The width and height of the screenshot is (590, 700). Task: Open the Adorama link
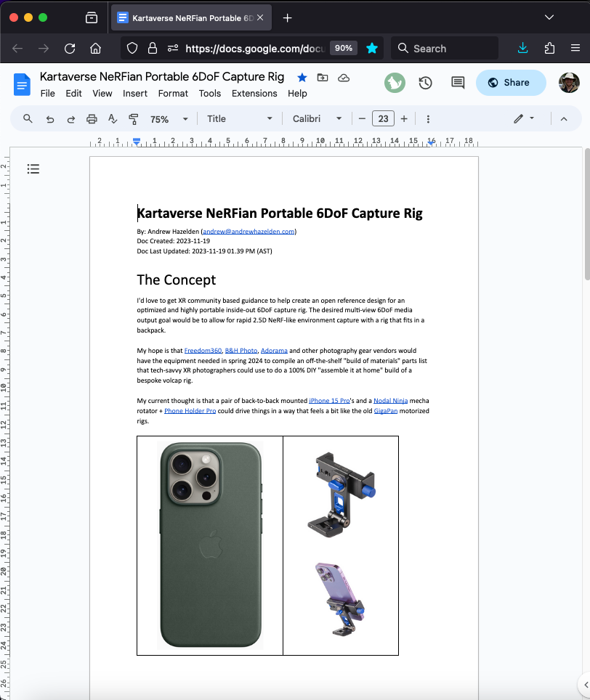tap(274, 351)
